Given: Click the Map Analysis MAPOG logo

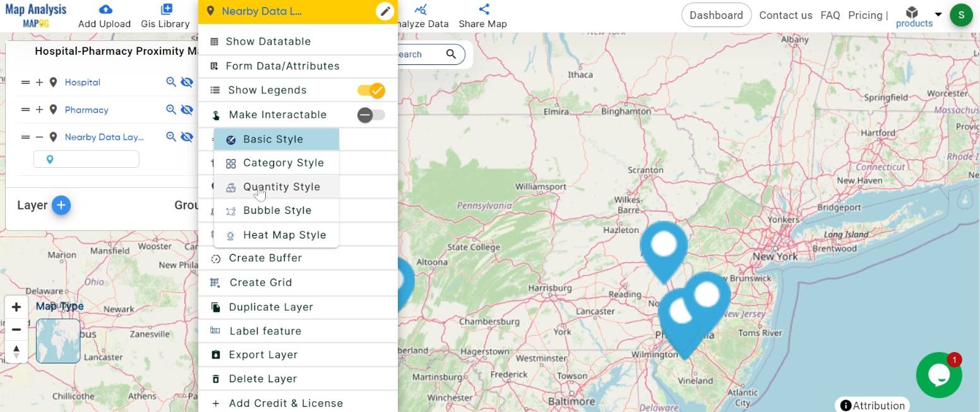Looking at the screenshot, I should [x=35, y=15].
